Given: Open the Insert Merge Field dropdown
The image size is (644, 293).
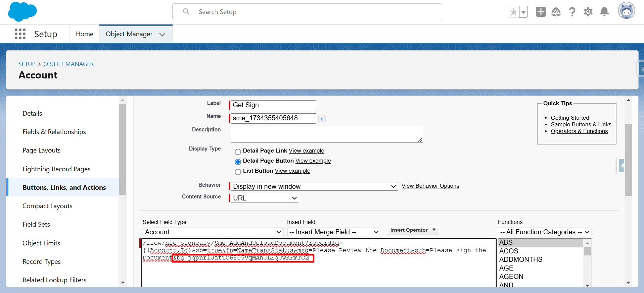Looking at the screenshot, I should click(334, 232).
